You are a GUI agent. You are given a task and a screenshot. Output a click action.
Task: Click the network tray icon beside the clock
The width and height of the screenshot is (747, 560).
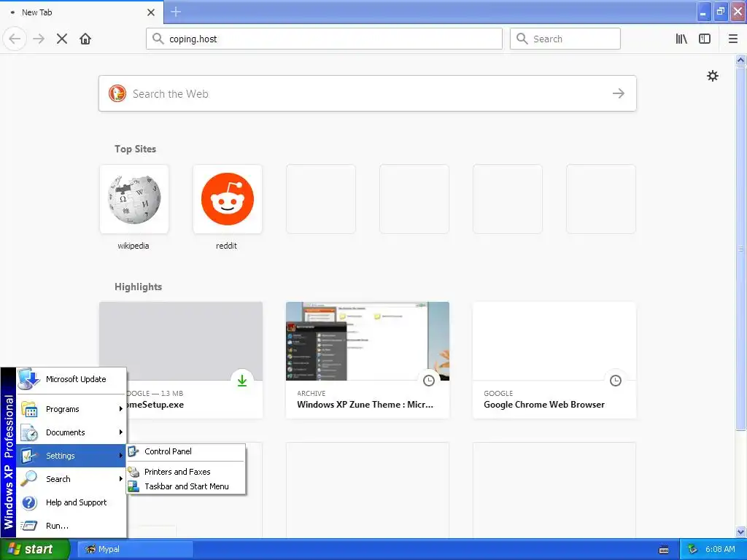pyautogui.click(x=693, y=549)
